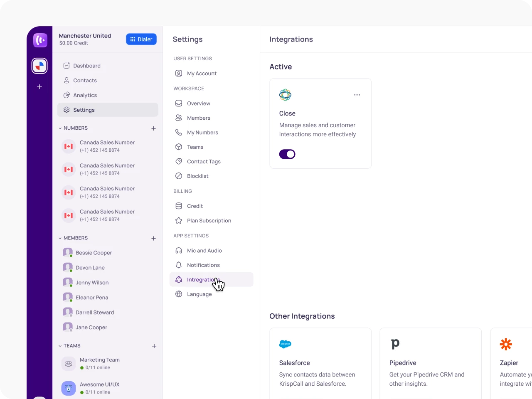This screenshot has height=399, width=532.
Task: Collapse the TEAMS section
Action: point(60,346)
